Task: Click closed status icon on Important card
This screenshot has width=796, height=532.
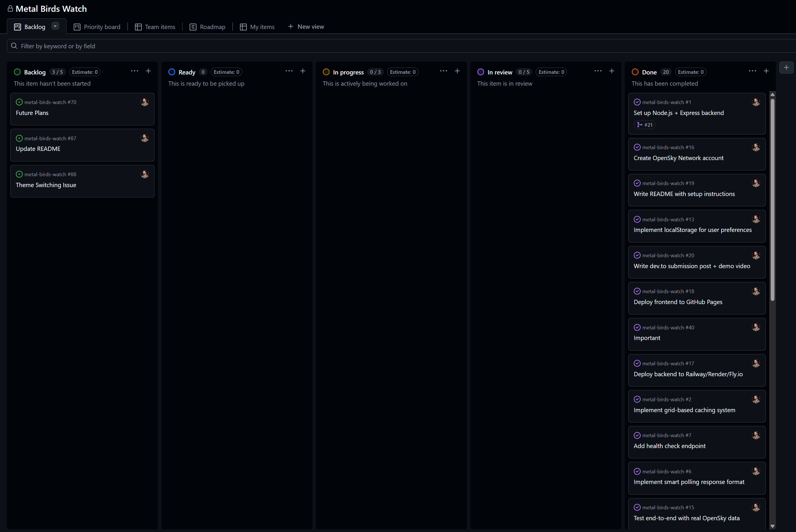Action: (x=637, y=327)
